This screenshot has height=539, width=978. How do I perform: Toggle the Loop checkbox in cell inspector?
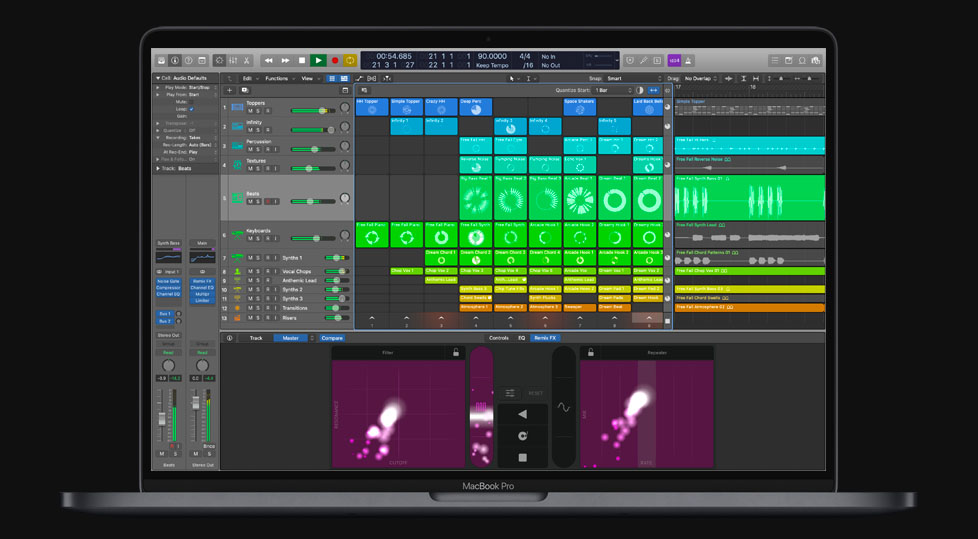coord(191,109)
